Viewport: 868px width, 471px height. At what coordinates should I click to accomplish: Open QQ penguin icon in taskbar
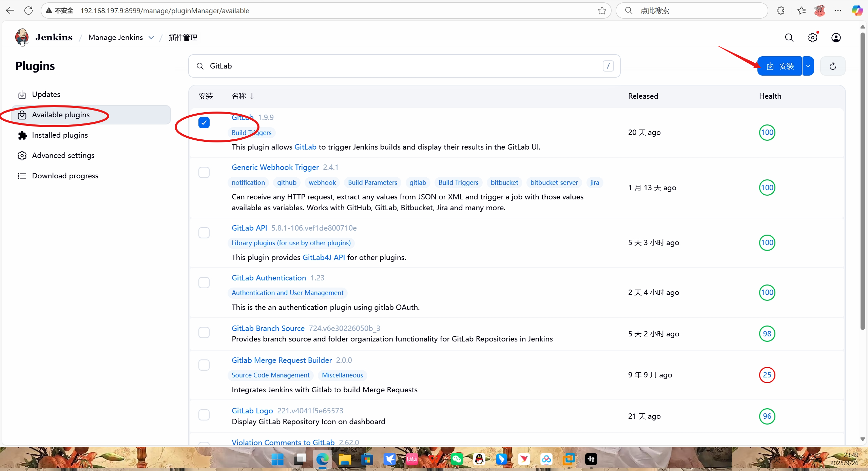pos(479,459)
